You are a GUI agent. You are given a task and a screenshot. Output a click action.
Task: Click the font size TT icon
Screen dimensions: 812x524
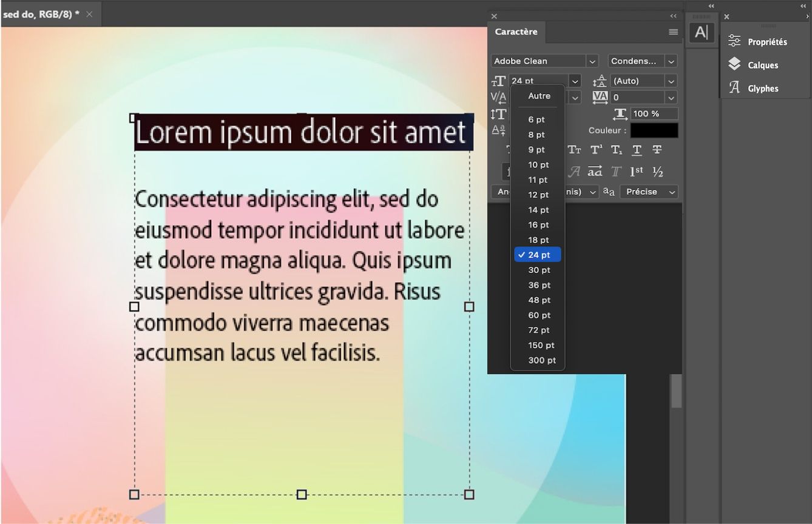point(498,81)
